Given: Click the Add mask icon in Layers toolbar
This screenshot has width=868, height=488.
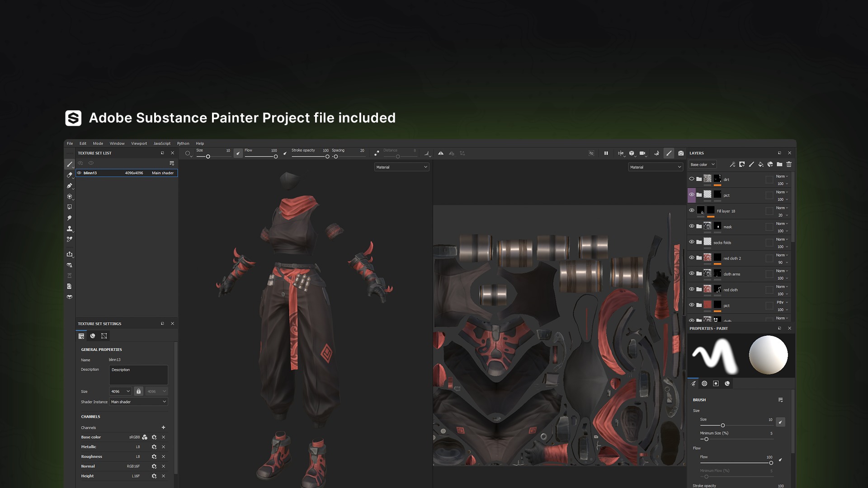Looking at the screenshot, I should click(742, 164).
